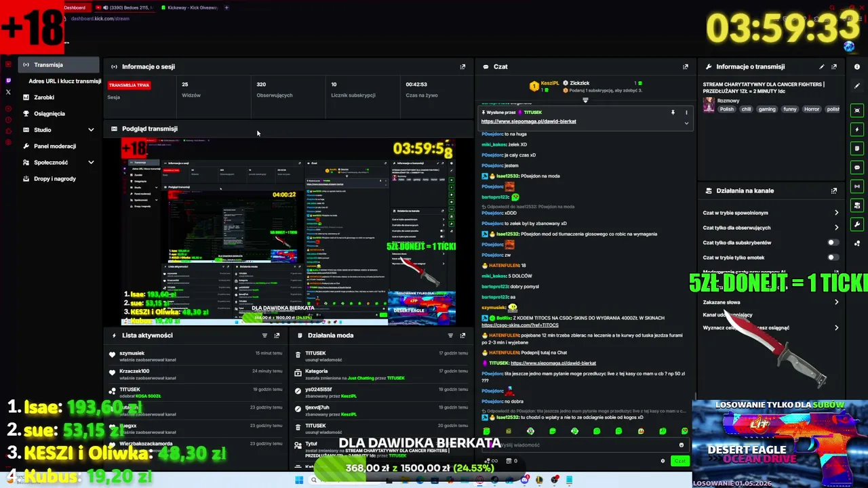Send the chat message with Czat button
The width and height of the screenshot is (868, 488).
click(x=679, y=461)
